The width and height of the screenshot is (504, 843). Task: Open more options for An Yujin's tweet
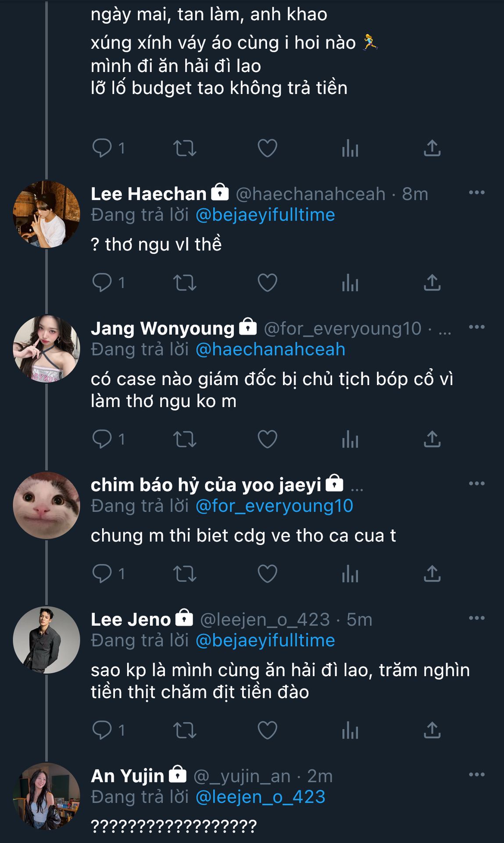(476, 775)
